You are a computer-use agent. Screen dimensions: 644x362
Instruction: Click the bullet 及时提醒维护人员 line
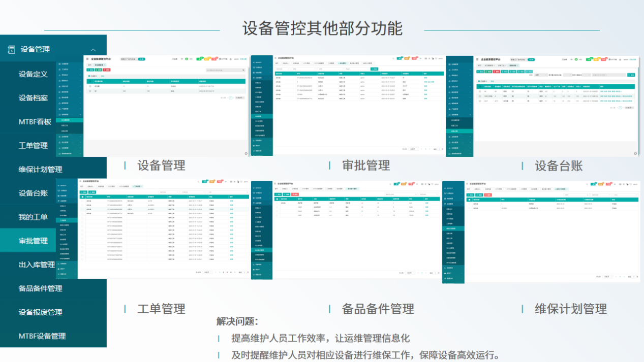366,354
